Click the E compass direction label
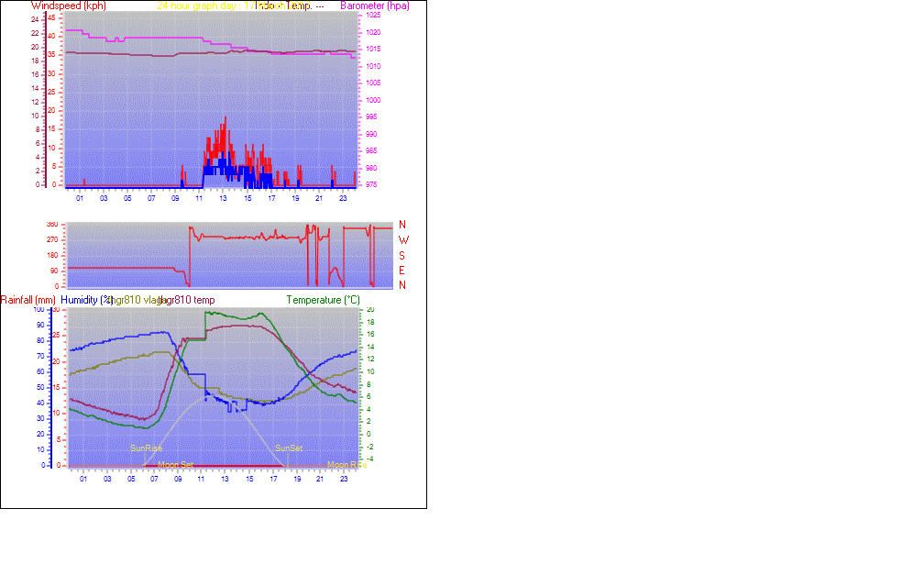 click(402, 270)
